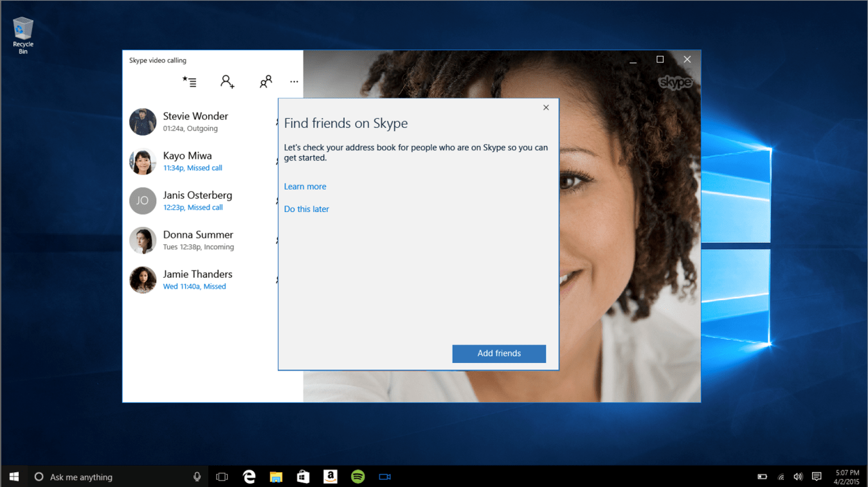Maximize the Skype video calling window

tap(660, 60)
